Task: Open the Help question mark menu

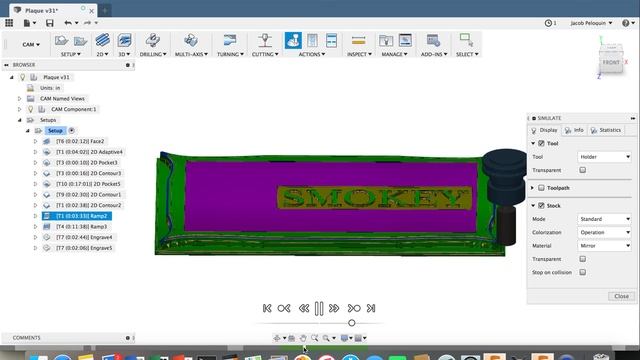Action: 626,23
